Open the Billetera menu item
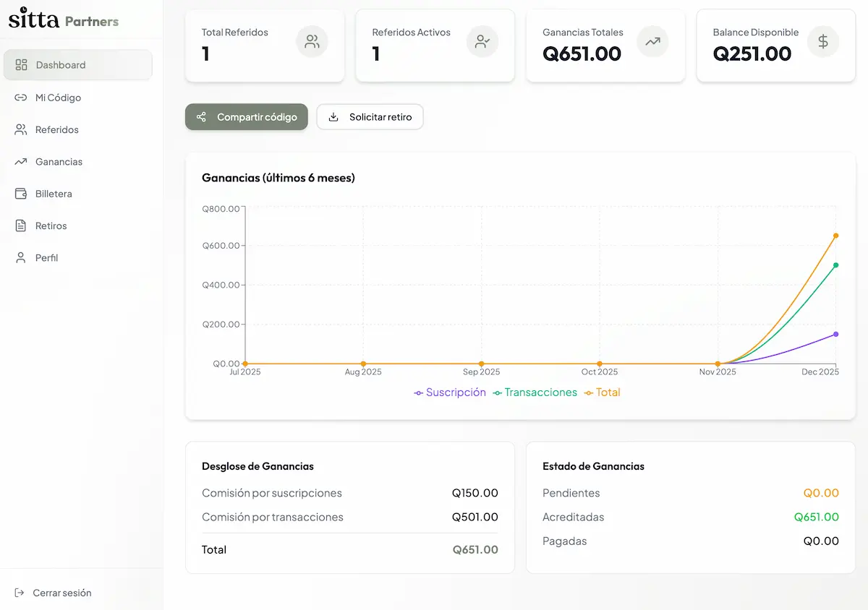 (x=54, y=194)
